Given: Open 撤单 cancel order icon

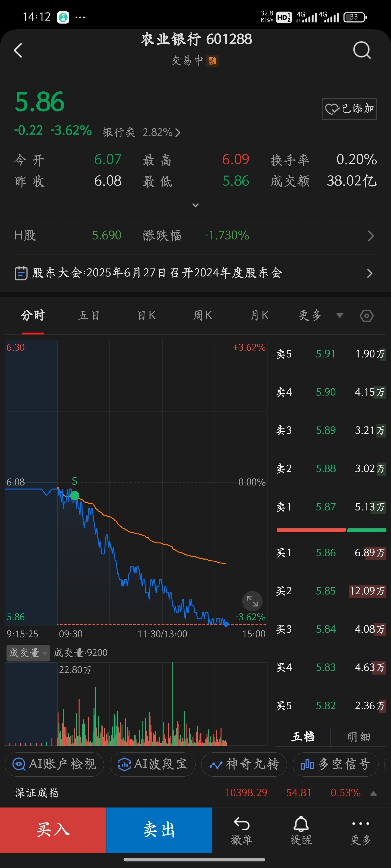Looking at the screenshot, I should (242, 831).
